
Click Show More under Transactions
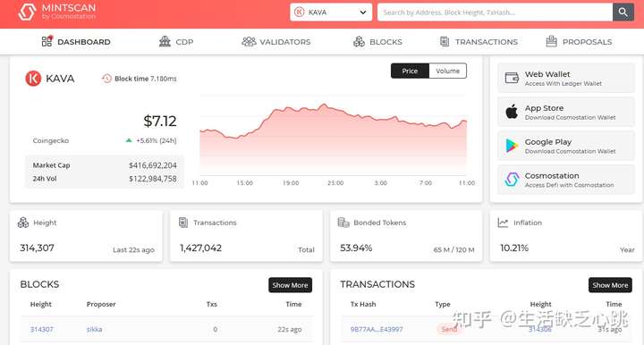pyautogui.click(x=610, y=285)
